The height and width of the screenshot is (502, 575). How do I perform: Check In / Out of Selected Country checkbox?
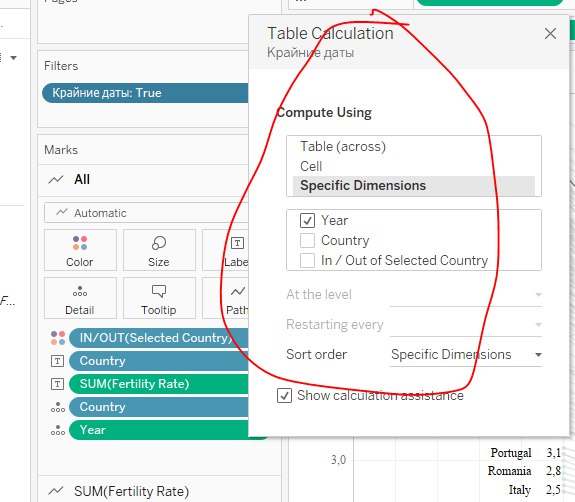pos(307,261)
